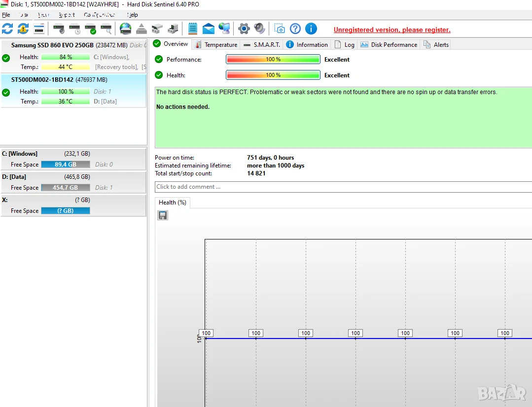Click the disk panel layout icon

(x=39, y=29)
